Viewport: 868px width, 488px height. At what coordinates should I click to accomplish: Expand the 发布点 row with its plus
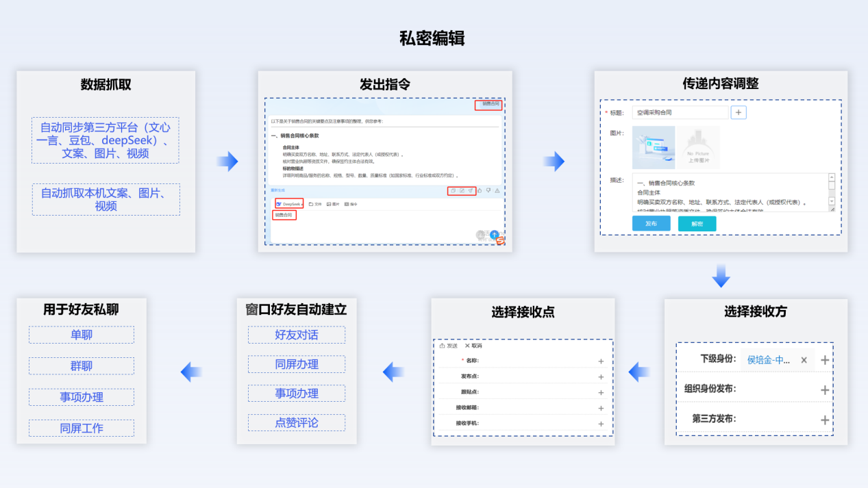coord(601,377)
